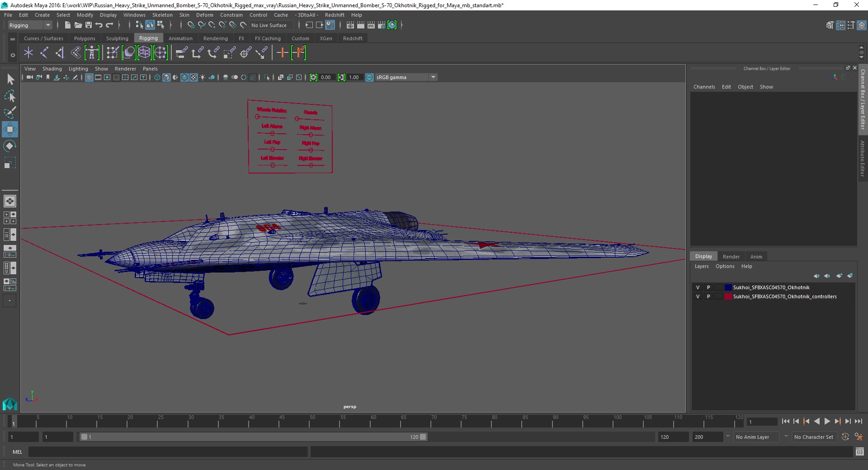This screenshot has width=868, height=470.
Task: Open the Render layer tab
Action: (731, 256)
